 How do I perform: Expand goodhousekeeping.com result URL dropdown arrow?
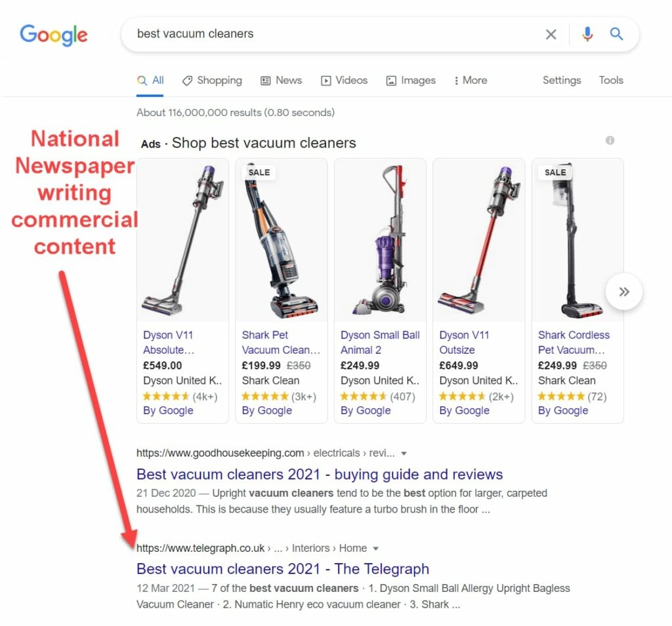click(x=404, y=453)
